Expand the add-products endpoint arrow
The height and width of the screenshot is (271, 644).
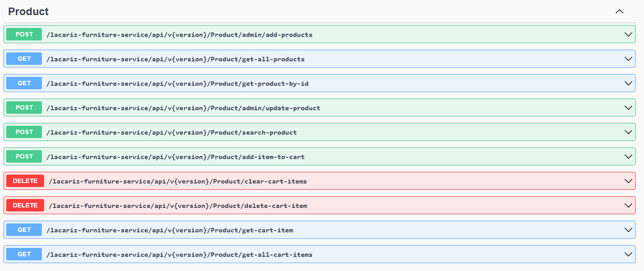click(x=628, y=34)
